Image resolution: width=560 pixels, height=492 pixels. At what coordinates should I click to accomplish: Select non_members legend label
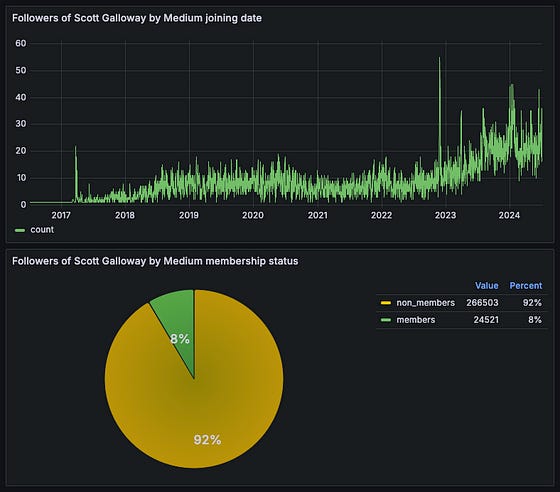[x=425, y=303]
